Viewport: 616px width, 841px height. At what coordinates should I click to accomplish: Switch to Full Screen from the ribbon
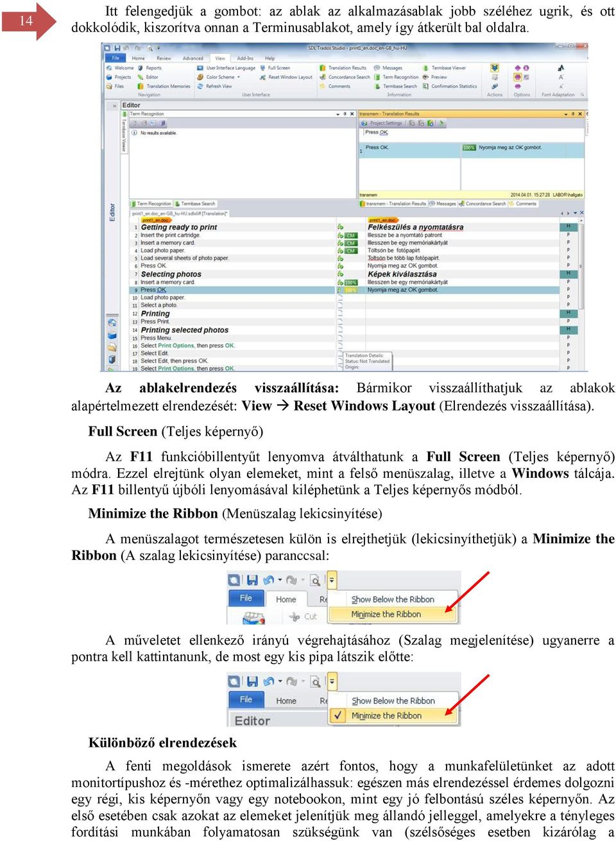(x=275, y=68)
